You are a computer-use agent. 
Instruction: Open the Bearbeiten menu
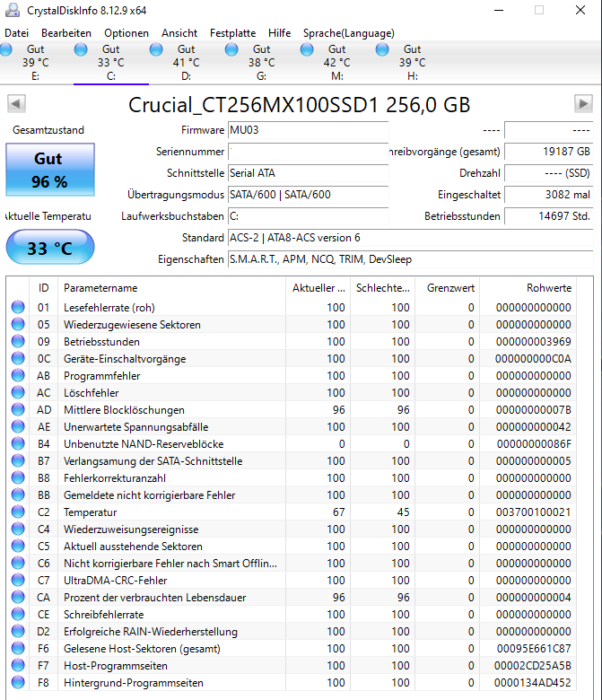(66, 33)
